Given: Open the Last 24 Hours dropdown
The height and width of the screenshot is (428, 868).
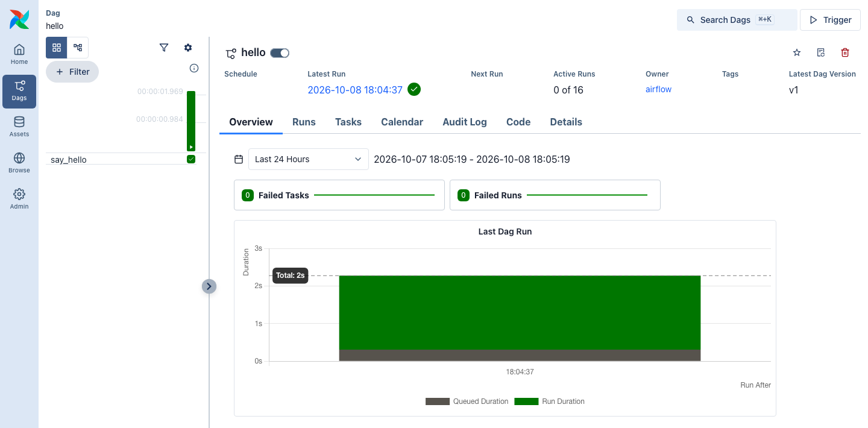Looking at the screenshot, I should (309, 159).
